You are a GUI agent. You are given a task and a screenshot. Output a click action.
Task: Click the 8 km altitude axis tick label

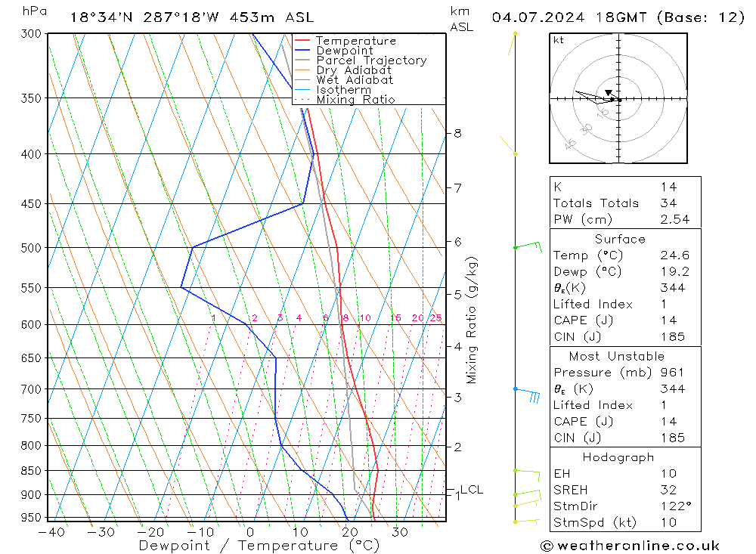click(x=457, y=133)
